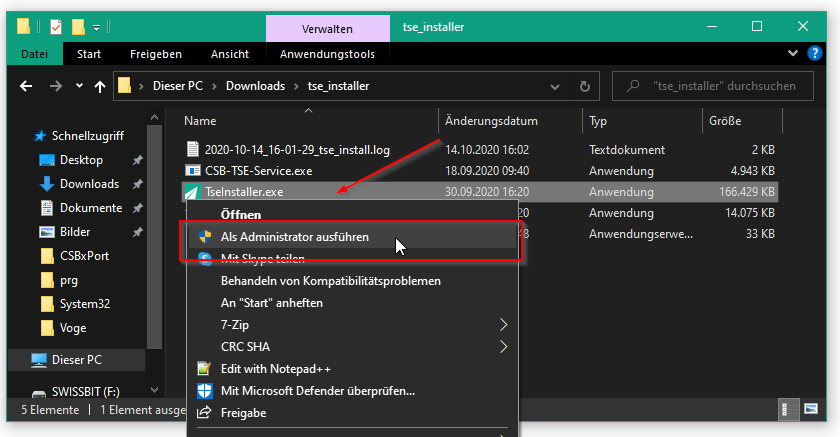The image size is (840, 437).
Task: Click the pin icon next to Desktop
Action: coord(138,160)
